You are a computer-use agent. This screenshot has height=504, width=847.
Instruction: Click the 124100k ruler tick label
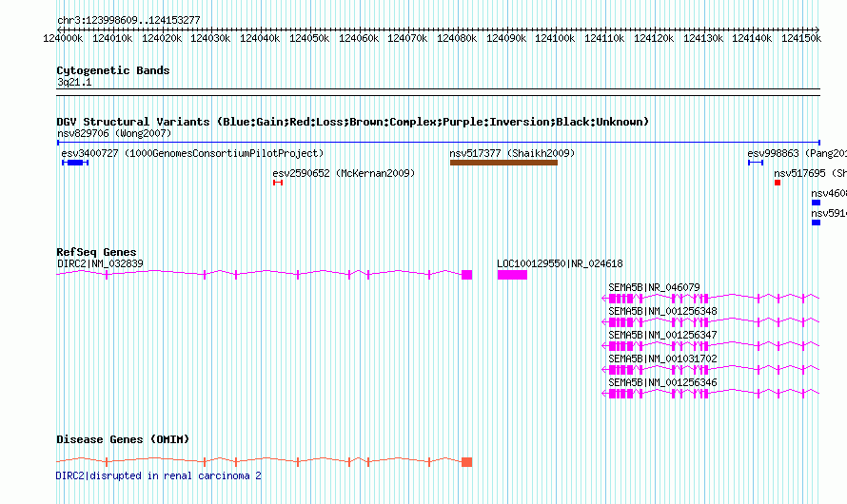coord(555,38)
